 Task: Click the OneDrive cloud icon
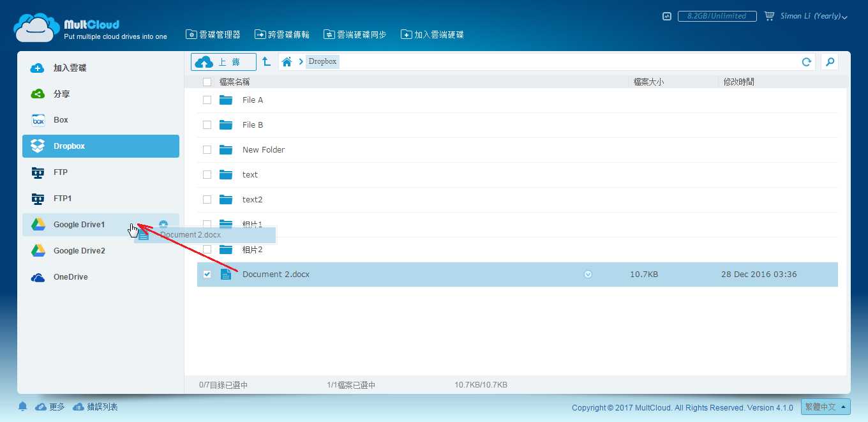(x=38, y=277)
